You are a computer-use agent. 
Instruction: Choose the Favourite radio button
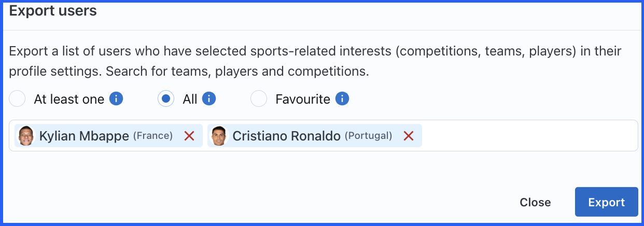coord(259,98)
